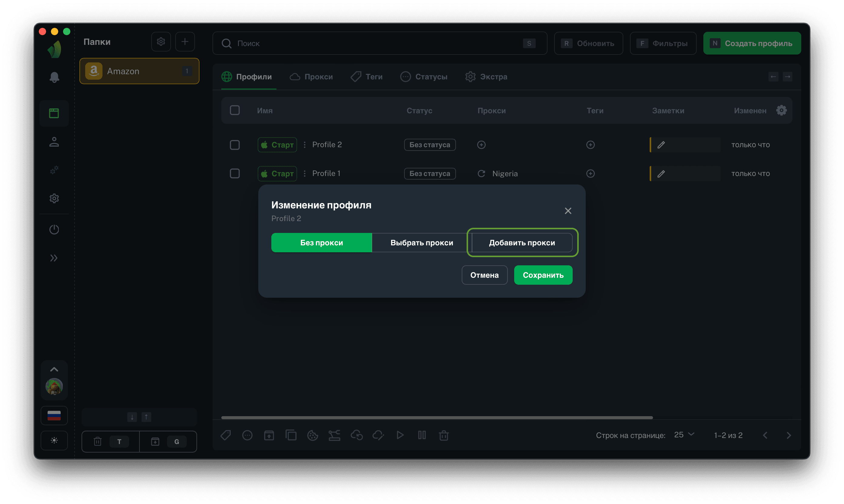Click the play icon in bottom toolbar
The width and height of the screenshot is (844, 504).
point(400,435)
